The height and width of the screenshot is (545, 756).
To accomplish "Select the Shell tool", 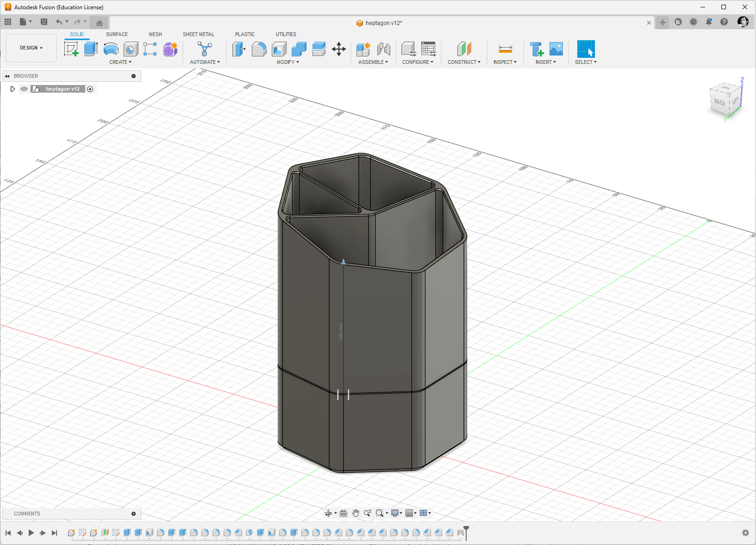I will point(279,49).
